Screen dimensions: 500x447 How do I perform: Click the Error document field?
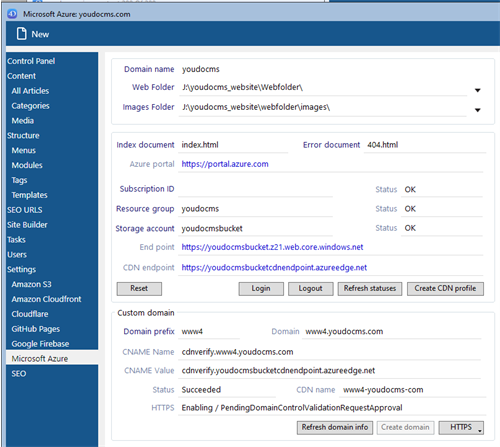point(425,145)
